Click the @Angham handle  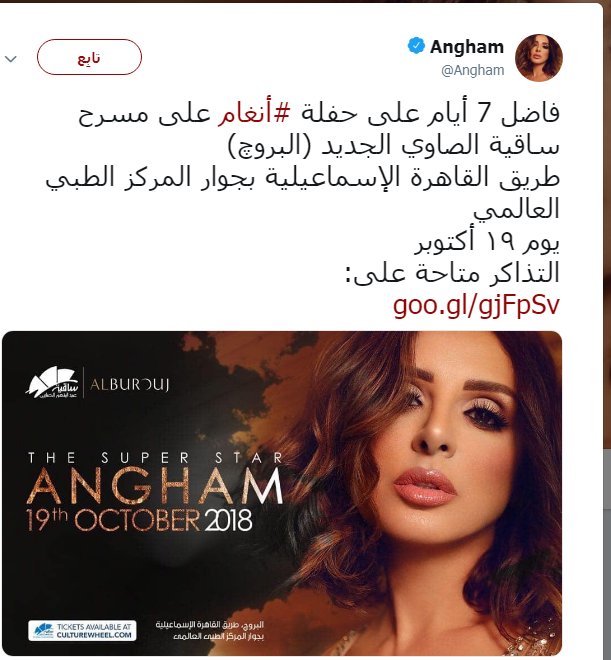(473, 70)
